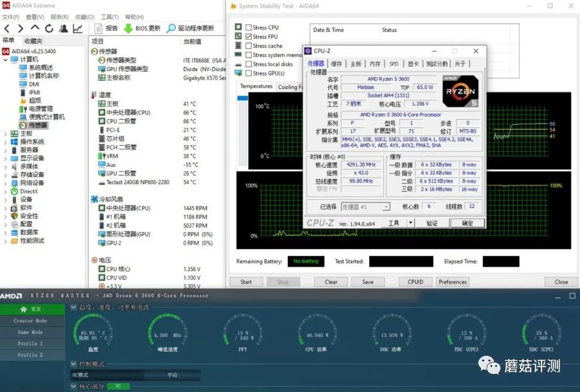Switch to 主板 tab in CPU-Z
580x392 pixels.
point(355,64)
